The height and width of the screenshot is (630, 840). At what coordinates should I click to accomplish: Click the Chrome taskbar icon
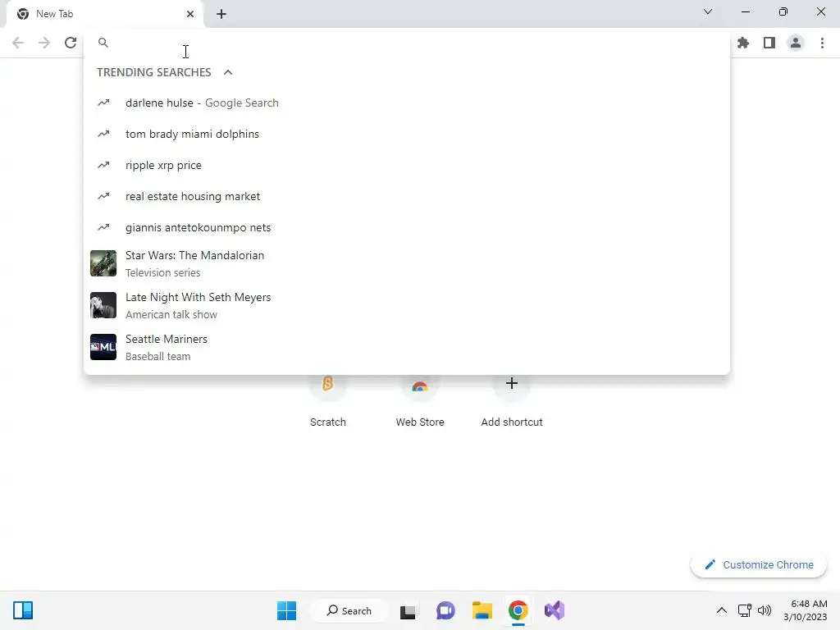coord(518,610)
